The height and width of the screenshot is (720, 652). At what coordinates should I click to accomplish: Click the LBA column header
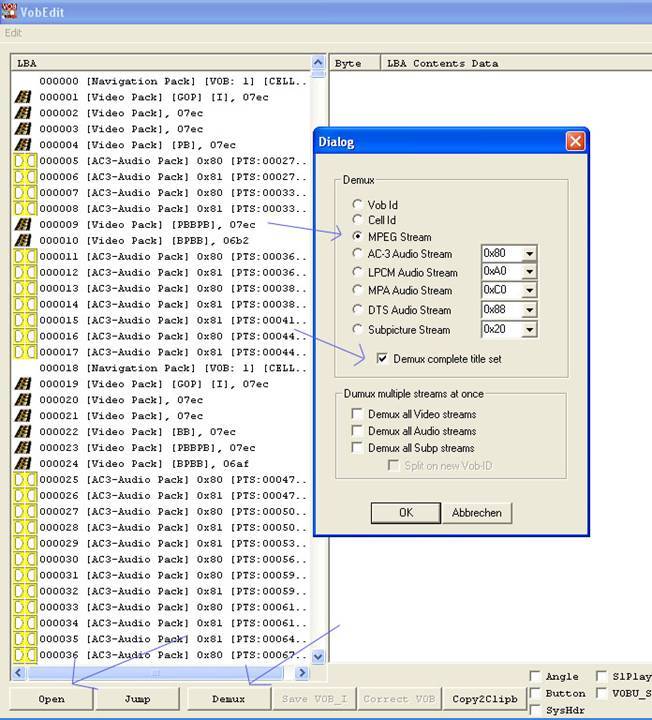[x=161, y=63]
